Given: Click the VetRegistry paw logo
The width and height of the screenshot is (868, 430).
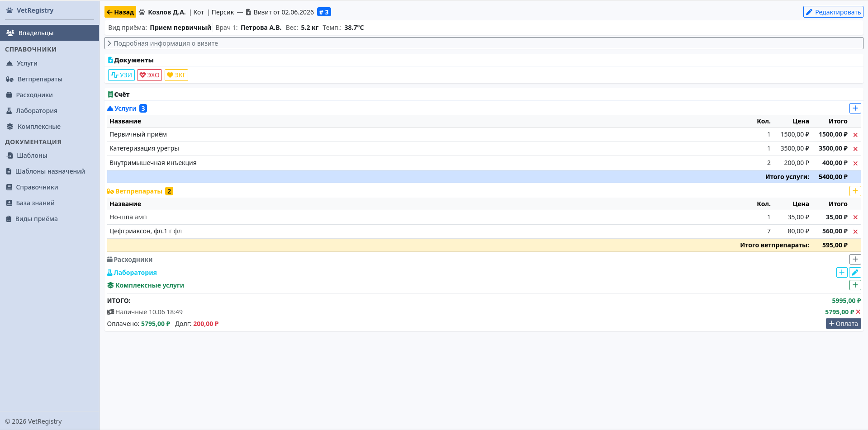Looking at the screenshot, I should tap(9, 10).
